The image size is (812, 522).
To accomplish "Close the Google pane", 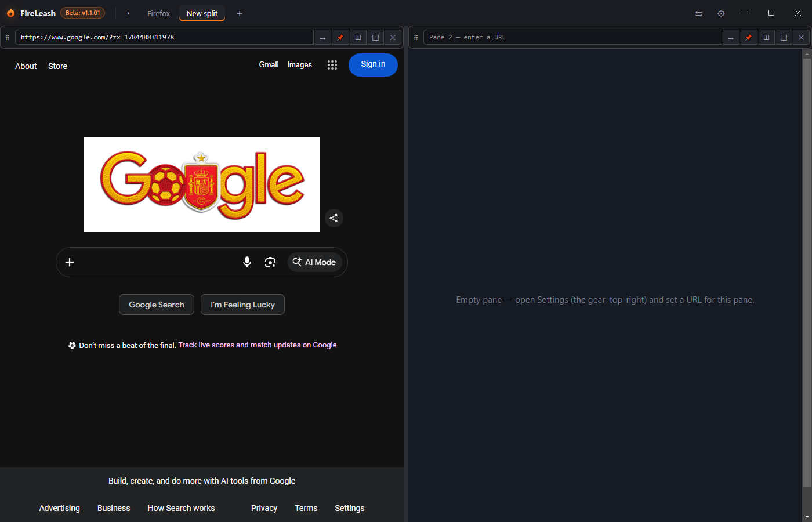I will pyautogui.click(x=393, y=37).
